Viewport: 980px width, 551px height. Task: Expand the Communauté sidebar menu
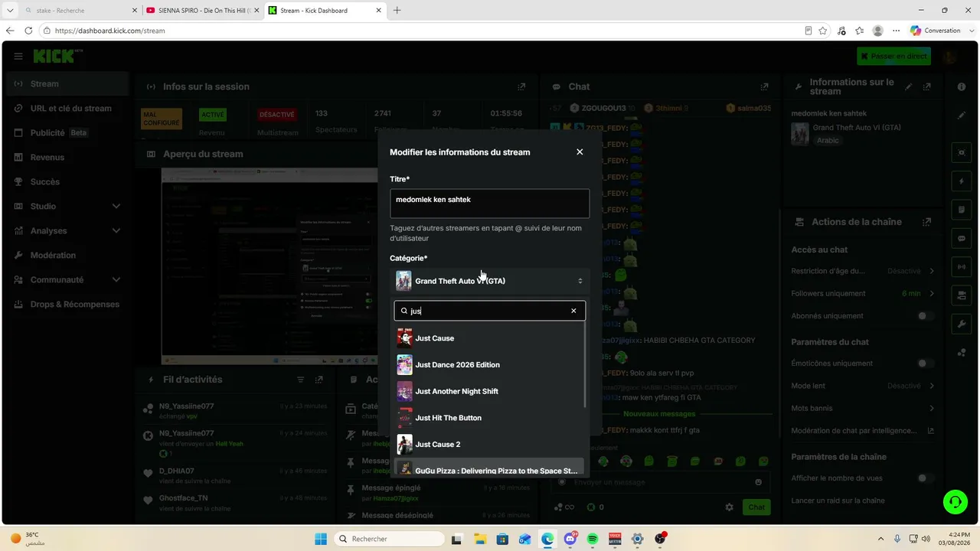tap(66, 280)
